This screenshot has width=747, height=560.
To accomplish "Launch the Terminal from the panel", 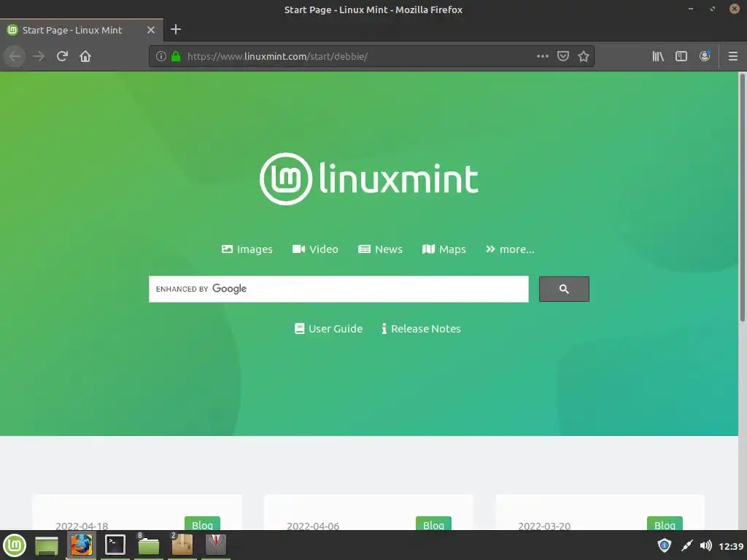I will tap(115, 545).
